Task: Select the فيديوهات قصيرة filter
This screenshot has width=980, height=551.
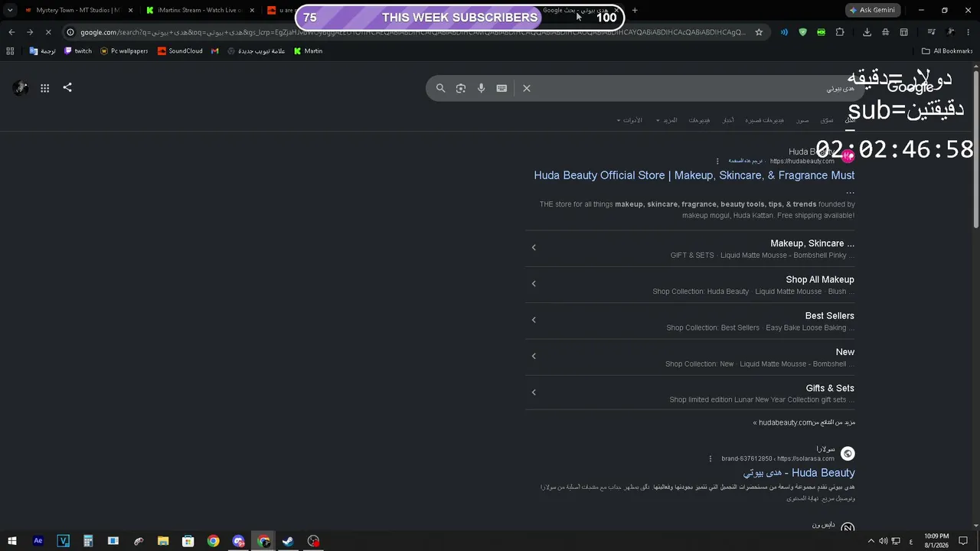Action: tap(765, 120)
